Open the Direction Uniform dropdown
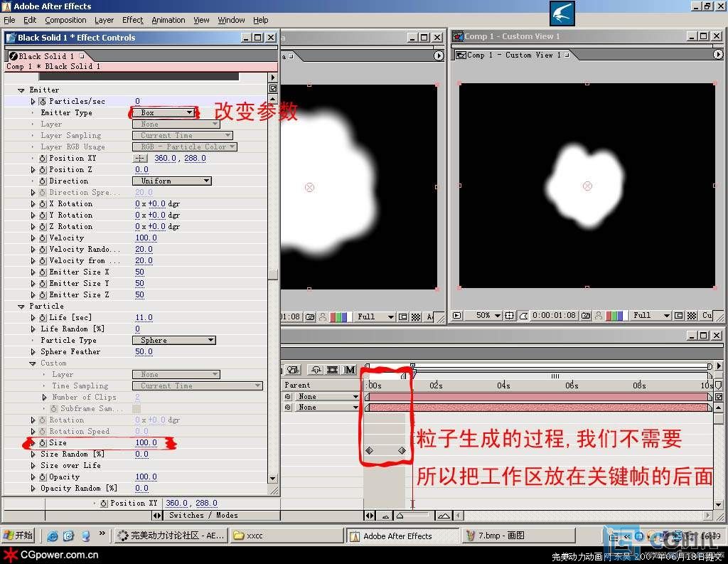Screen dimensions: 728x564 coord(172,181)
